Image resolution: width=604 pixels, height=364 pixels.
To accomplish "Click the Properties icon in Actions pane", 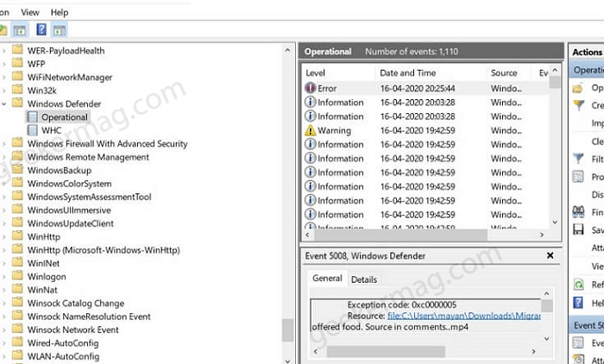I will tap(578, 177).
